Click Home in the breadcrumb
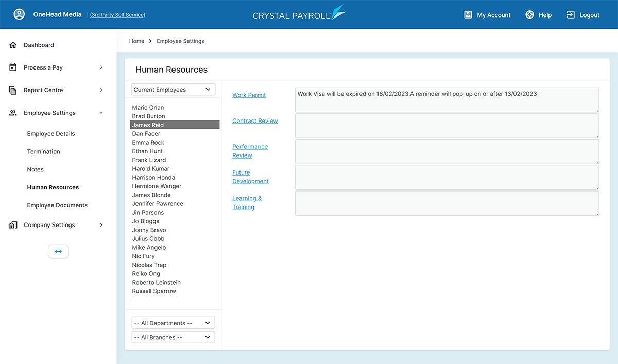This screenshot has height=364, width=618. point(136,41)
